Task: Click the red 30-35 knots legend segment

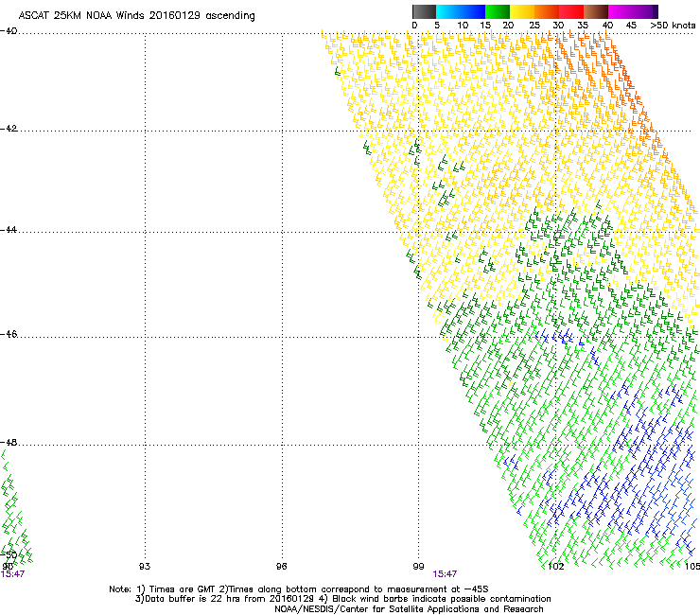Action: point(571,11)
